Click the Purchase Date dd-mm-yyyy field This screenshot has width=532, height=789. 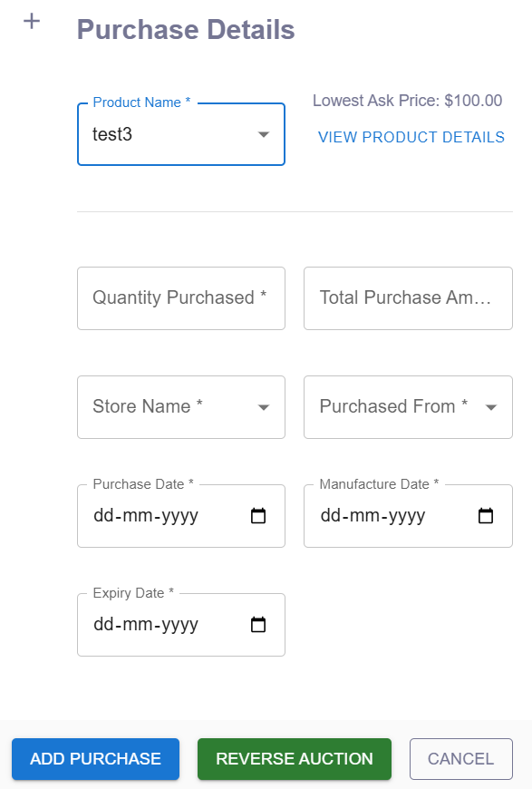(181, 516)
